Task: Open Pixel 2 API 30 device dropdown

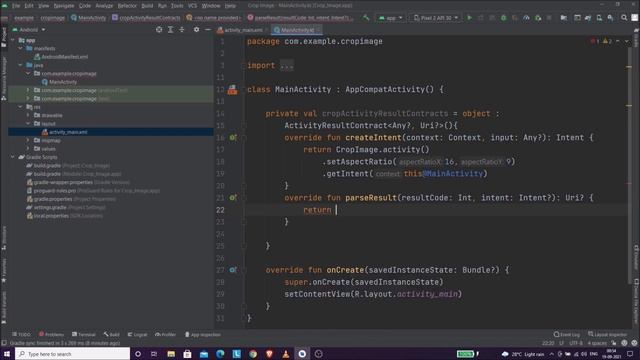Action: pyautogui.click(x=436, y=18)
